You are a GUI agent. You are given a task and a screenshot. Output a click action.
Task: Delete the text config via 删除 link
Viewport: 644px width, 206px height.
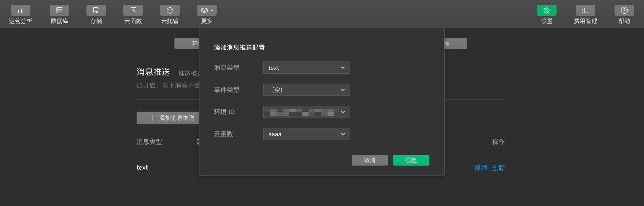[499, 167]
